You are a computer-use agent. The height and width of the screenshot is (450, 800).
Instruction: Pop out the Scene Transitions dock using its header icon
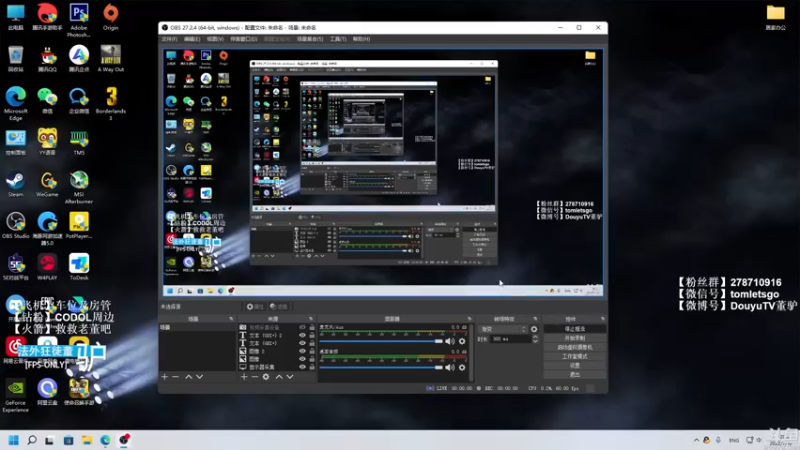(535, 319)
